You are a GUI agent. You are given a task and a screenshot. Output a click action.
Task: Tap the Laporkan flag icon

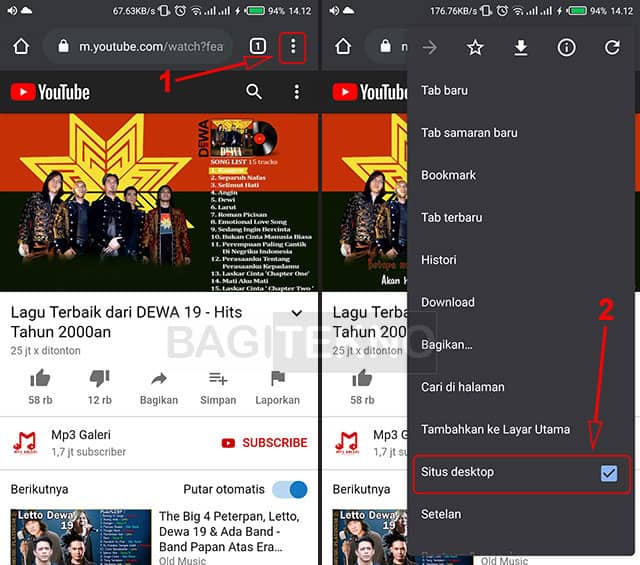pos(278,378)
